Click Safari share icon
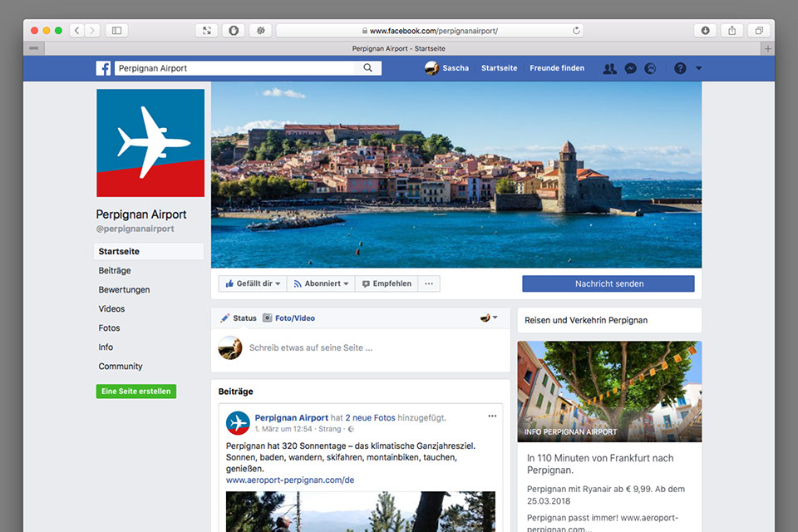This screenshot has width=798, height=532. 732,31
